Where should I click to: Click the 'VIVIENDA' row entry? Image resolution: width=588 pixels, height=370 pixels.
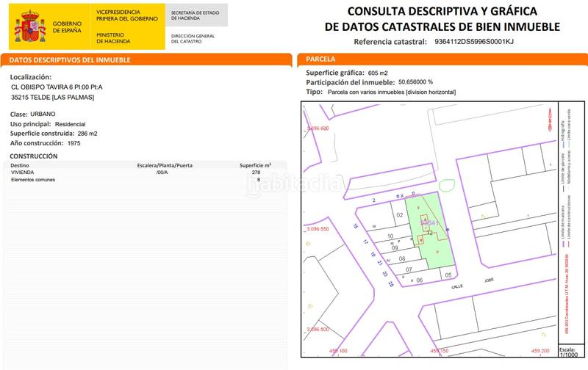click(x=23, y=173)
